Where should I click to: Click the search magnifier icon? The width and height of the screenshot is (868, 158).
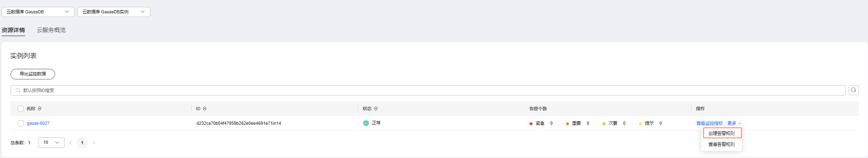(18, 90)
